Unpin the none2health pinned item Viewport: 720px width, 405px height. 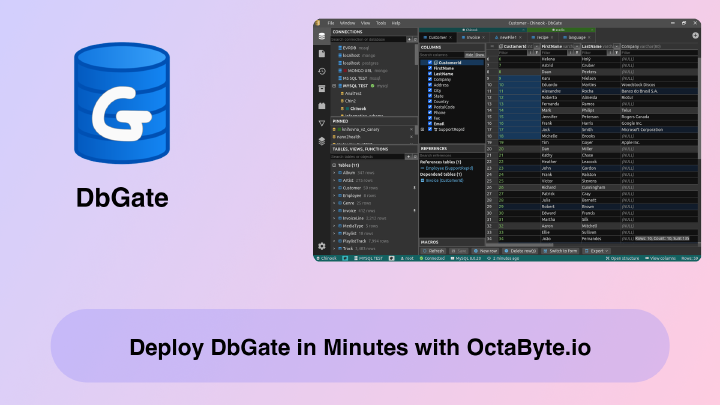pyautogui.click(x=411, y=137)
